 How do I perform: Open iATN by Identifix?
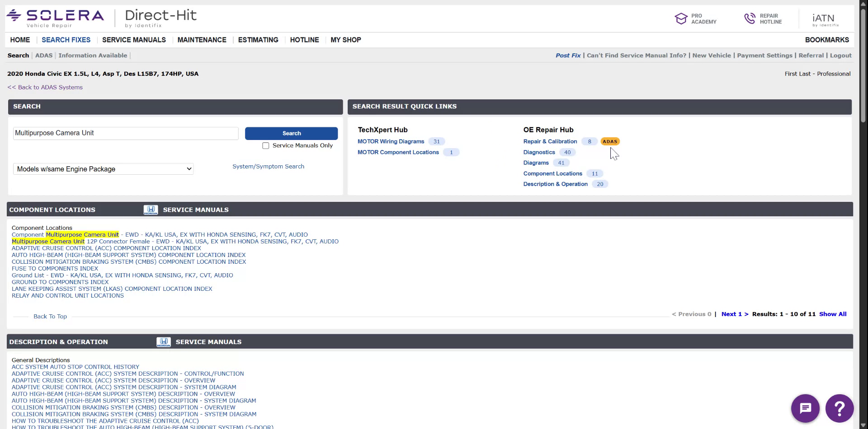tap(825, 19)
